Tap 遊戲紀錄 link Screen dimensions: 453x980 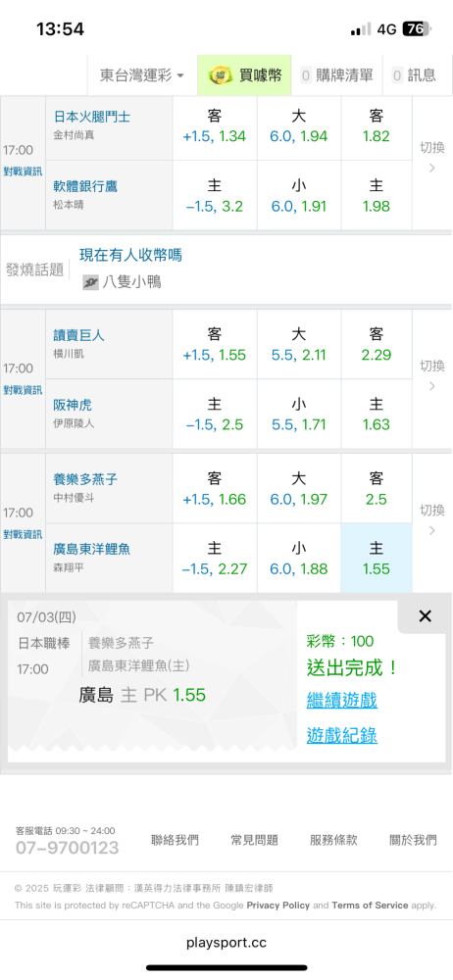341,736
